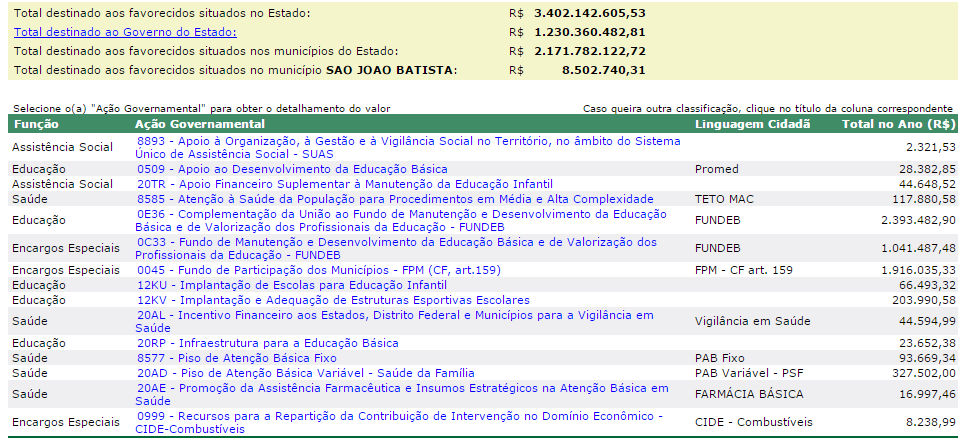Click the amount 93.669,34
The image size is (965, 446).
pos(928,358)
